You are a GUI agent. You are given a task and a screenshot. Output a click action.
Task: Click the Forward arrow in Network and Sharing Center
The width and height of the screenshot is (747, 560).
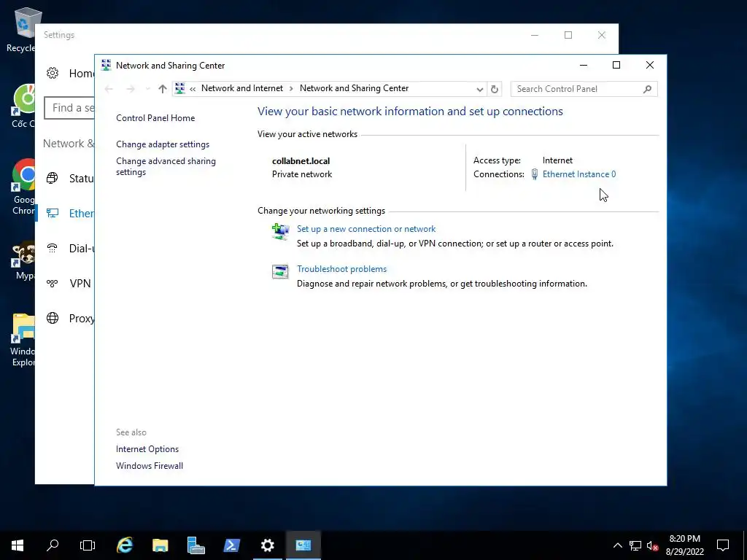click(x=131, y=89)
